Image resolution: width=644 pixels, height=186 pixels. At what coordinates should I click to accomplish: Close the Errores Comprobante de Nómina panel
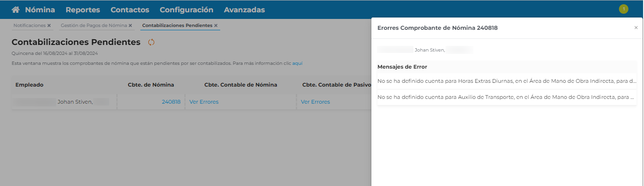click(x=636, y=28)
